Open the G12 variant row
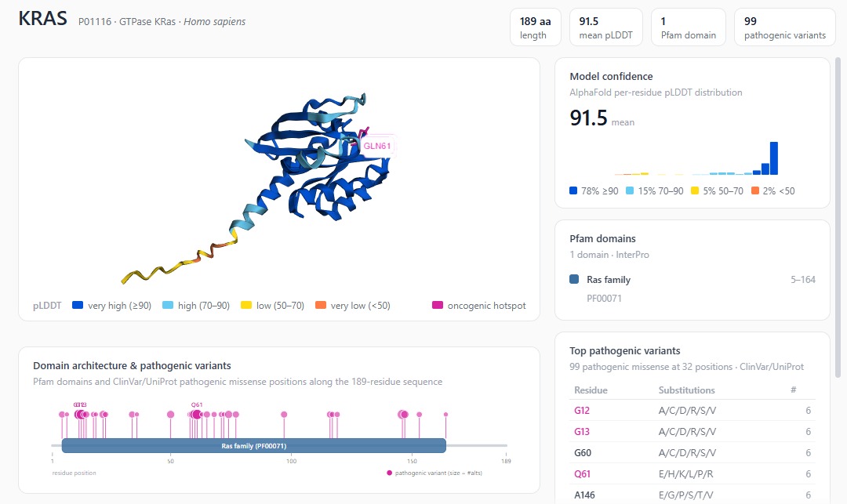Image resolution: width=847 pixels, height=504 pixels. click(693, 411)
